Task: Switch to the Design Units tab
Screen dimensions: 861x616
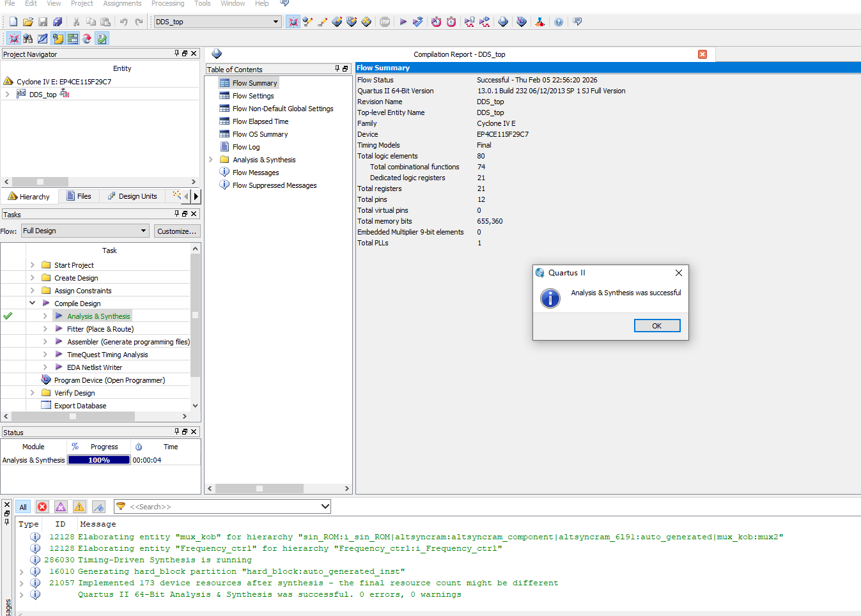Action: (x=132, y=196)
